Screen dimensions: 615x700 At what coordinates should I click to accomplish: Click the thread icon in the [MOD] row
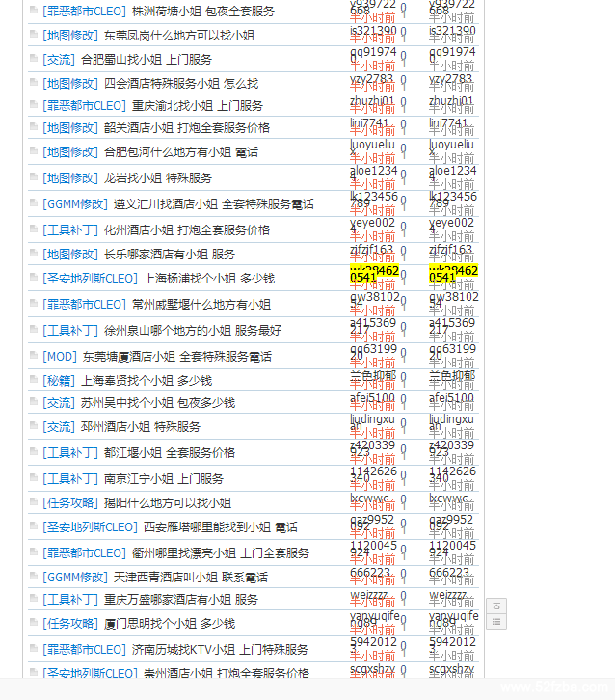tap(33, 355)
